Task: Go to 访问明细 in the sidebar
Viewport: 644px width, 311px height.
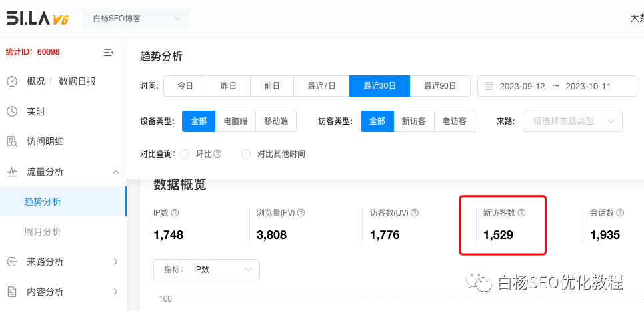Action: [45, 142]
